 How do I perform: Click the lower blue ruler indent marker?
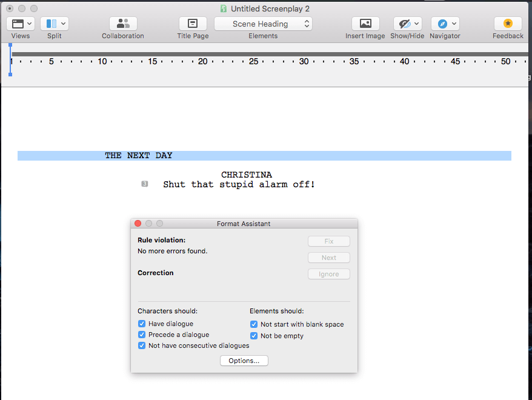10,75
